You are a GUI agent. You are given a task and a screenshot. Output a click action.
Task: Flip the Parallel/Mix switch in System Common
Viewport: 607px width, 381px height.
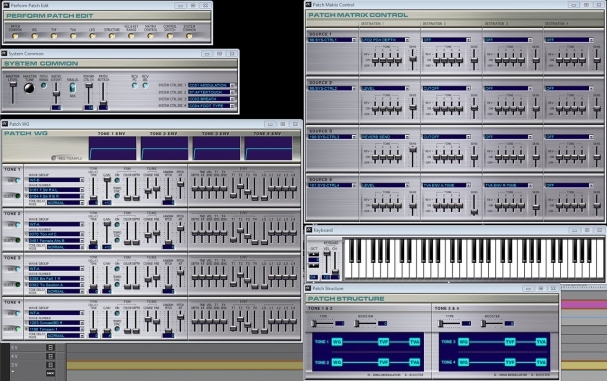(x=72, y=88)
